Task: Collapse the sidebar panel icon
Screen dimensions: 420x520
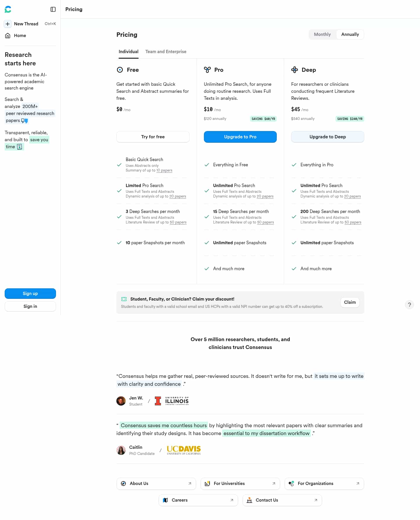Action: [x=53, y=9]
